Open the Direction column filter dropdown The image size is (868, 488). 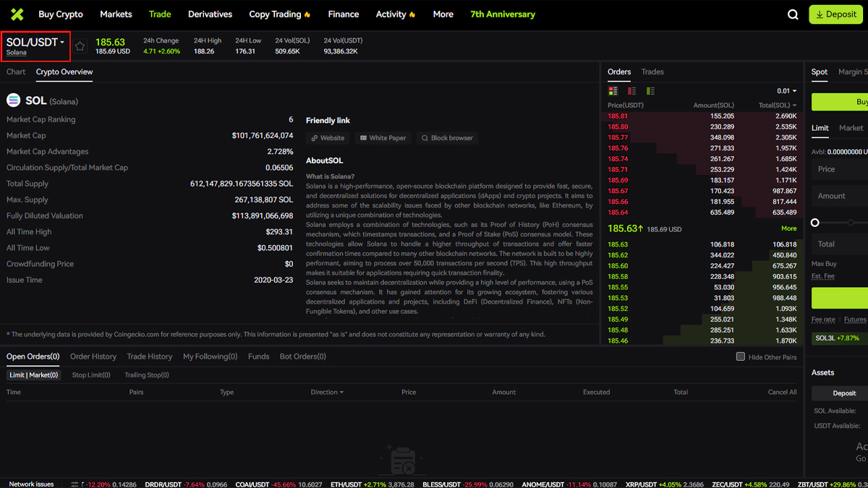pyautogui.click(x=327, y=393)
